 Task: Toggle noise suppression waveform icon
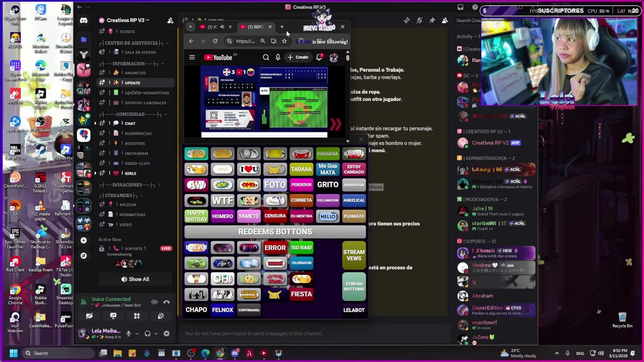coord(154,302)
